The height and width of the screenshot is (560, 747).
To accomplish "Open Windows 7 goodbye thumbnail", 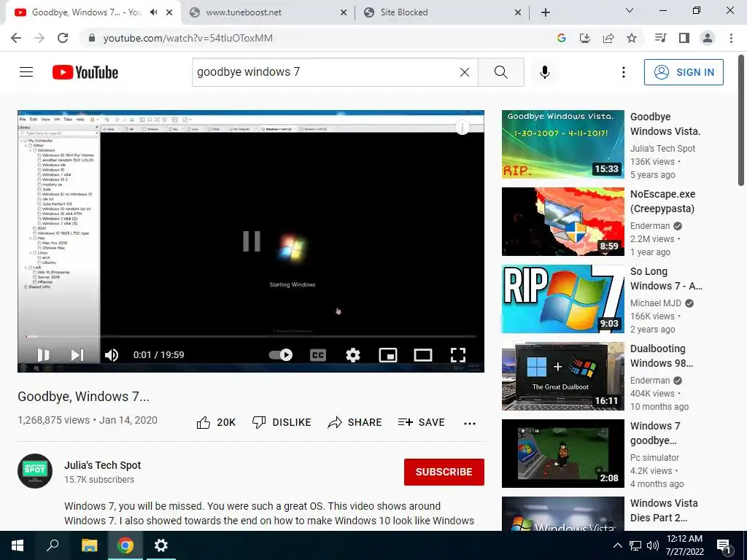I will 562,453.
